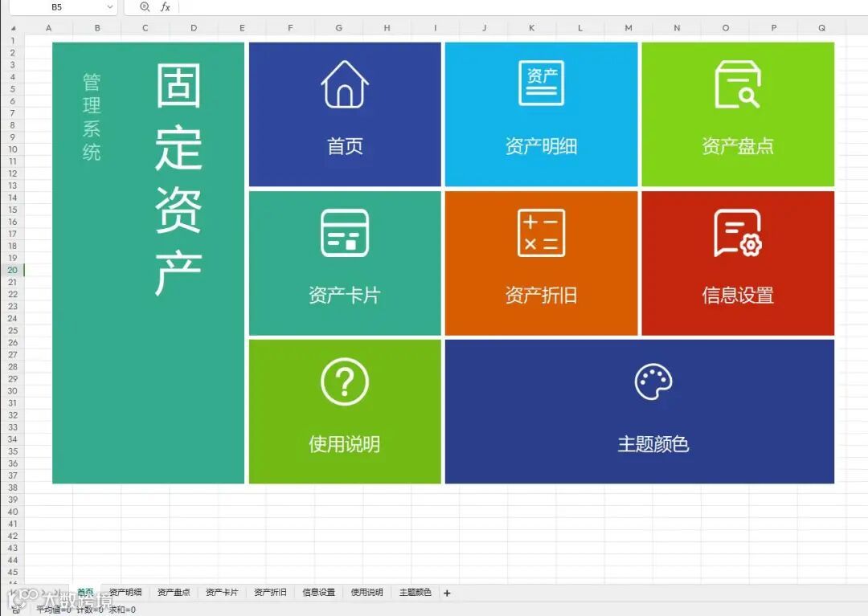Click the palette icon on 主题颜色 tile

point(653,381)
